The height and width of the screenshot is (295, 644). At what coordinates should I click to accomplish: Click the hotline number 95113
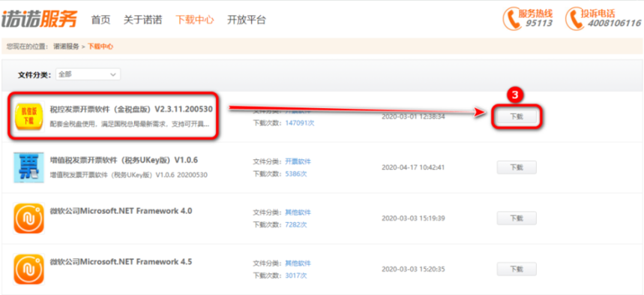click(x=539, y=23)
